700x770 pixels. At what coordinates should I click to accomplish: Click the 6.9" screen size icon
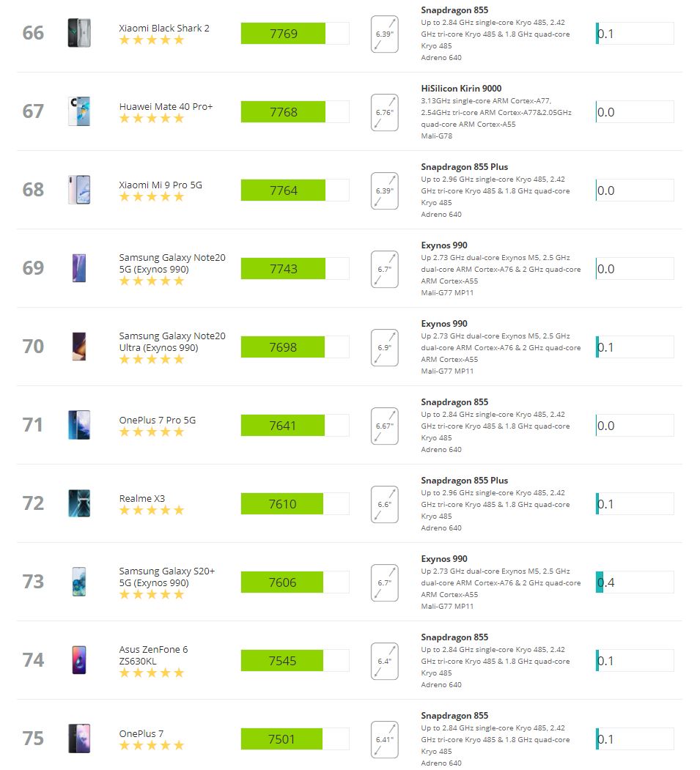pos(385,347)
